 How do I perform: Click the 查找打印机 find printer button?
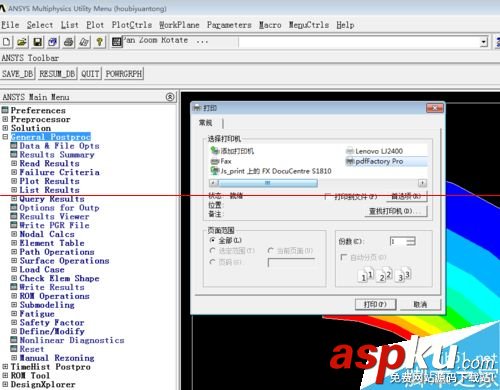396,211
